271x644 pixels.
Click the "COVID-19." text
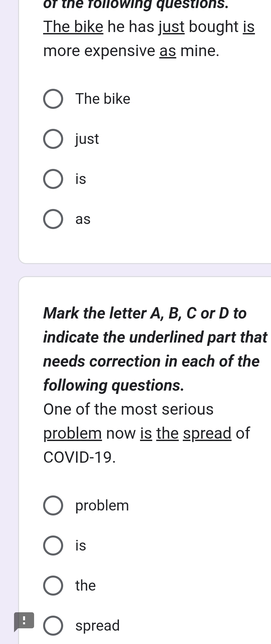80,457
